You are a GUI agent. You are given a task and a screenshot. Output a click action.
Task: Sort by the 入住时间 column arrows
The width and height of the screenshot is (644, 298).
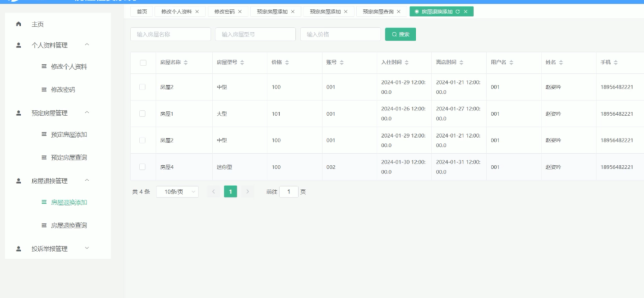click(407, 63)
